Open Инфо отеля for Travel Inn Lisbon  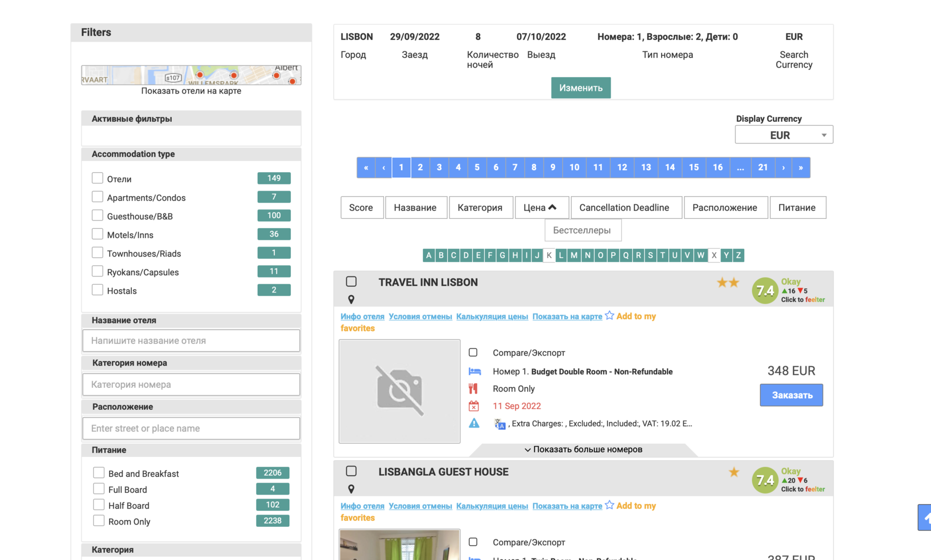click(x=362, y=316)
